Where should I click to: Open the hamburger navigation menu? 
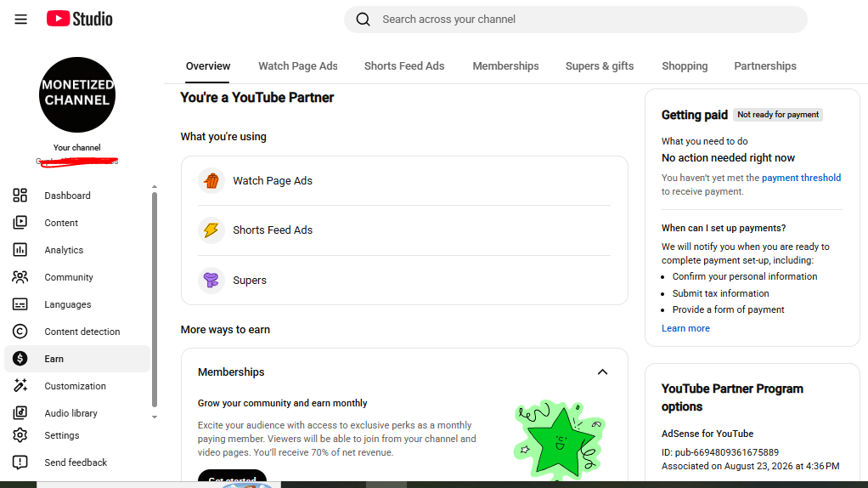(x=20, y=20)
